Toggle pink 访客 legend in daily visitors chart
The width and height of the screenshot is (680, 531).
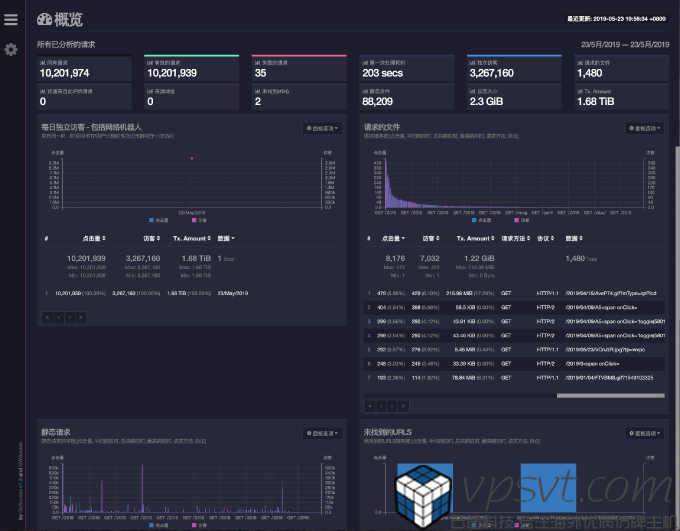[x=199, y=218]
